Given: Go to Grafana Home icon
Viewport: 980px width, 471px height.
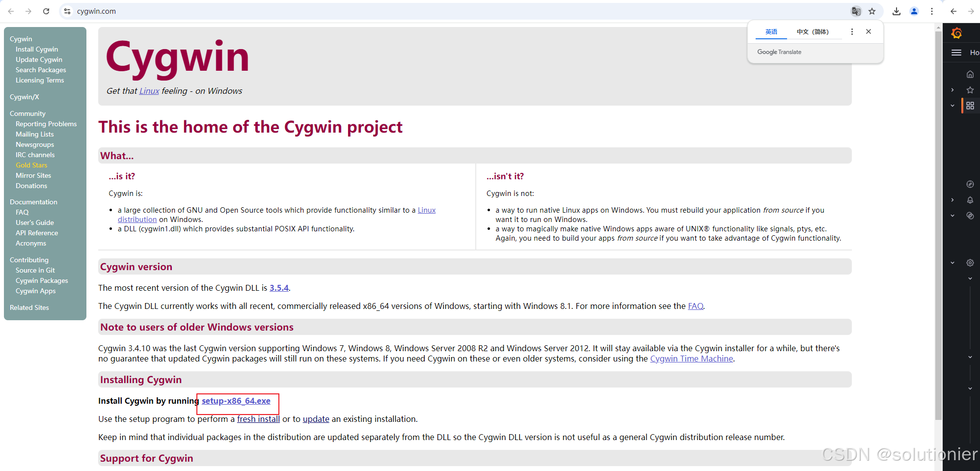Looking at the screenshot, I should click(x=970, y=74).
